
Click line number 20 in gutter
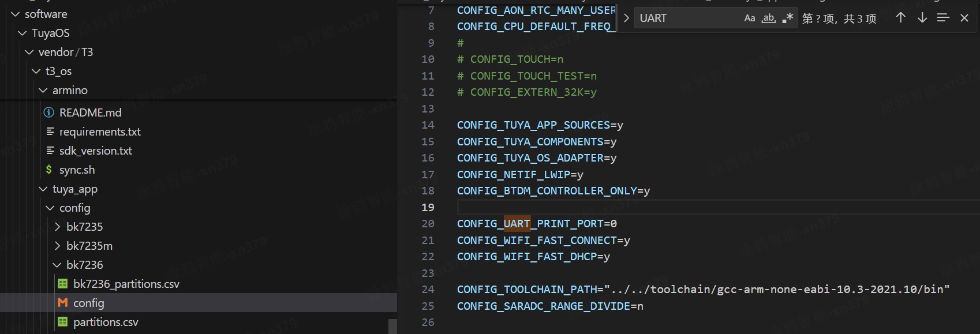428,224
